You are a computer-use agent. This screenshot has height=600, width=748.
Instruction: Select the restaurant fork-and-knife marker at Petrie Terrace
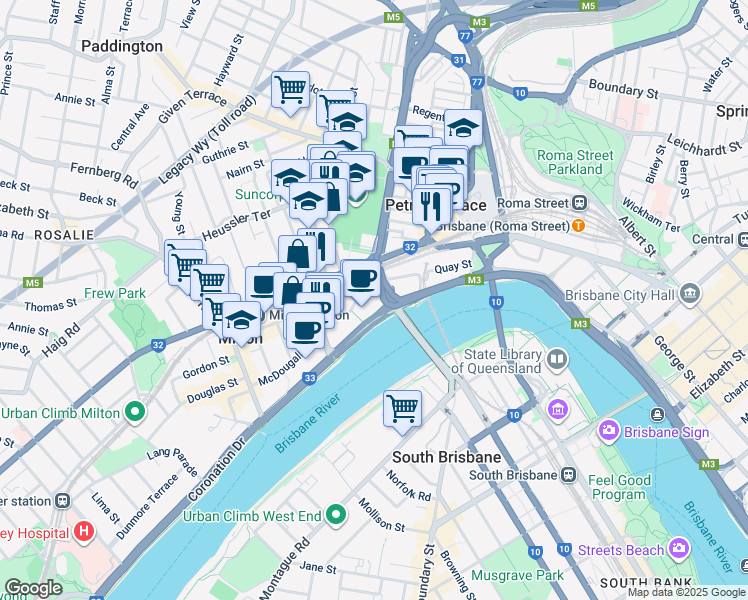[x=432, y=209]
